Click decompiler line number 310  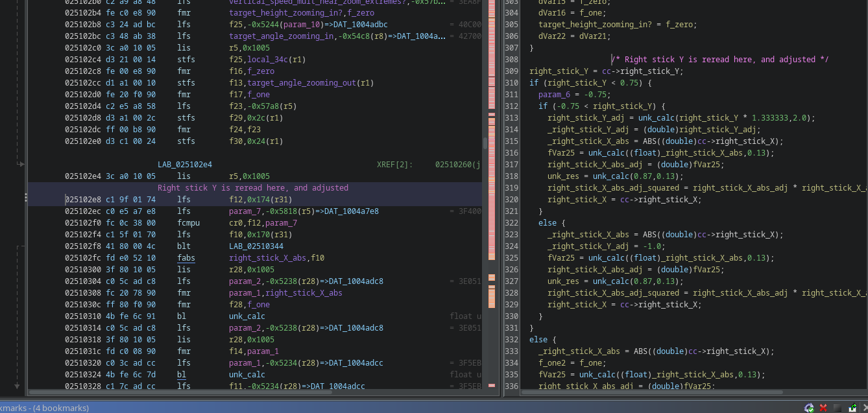(x=511, y=83)
